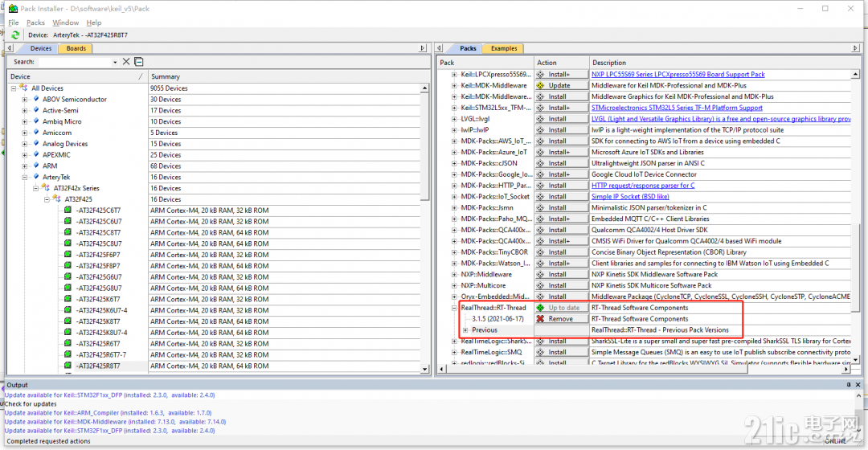
Task: Expand the Active-Semi node
Action: (25, 111)
